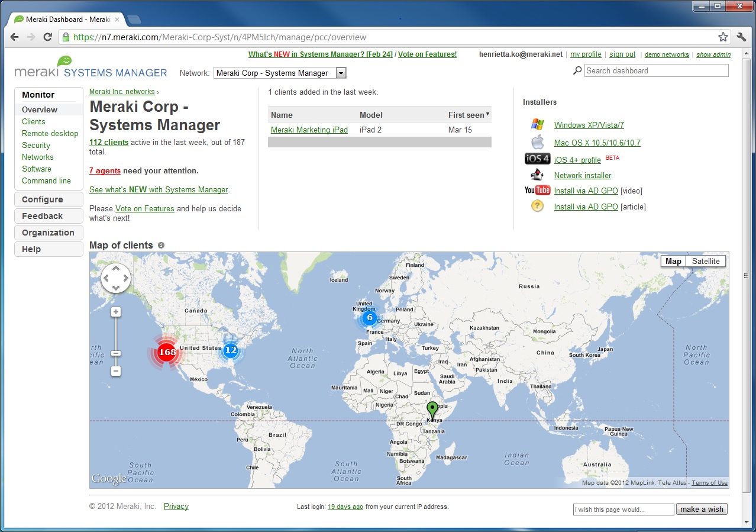Click the Network installer icon

(x=537, y=175)
